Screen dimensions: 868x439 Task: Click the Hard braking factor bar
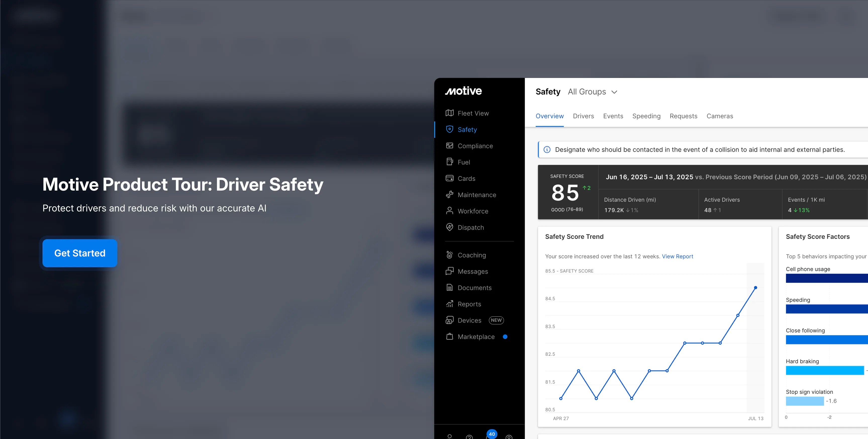pos(825,370)
